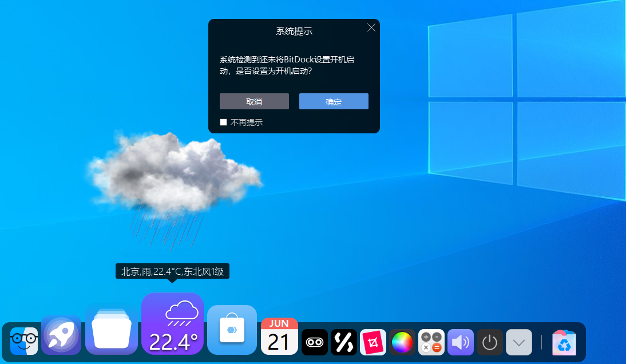Click the Beijing weather tooltip text
This screenshot has width=626, height=364.
coord(172,271)
